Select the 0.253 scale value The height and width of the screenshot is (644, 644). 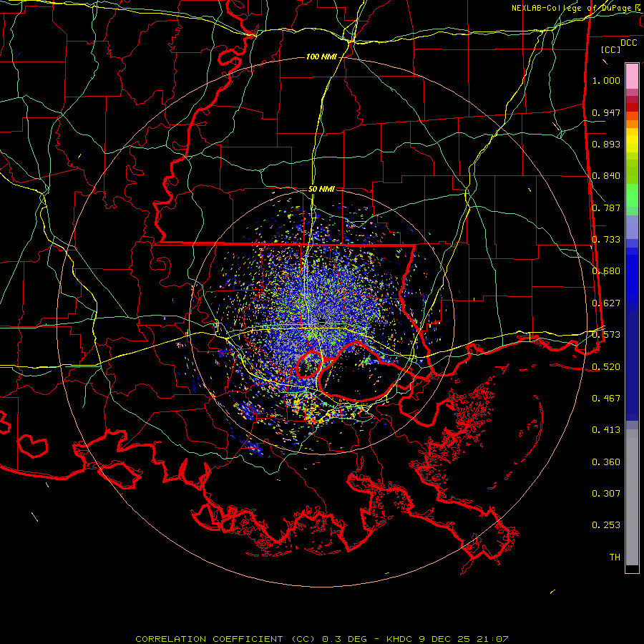point(606,525)
